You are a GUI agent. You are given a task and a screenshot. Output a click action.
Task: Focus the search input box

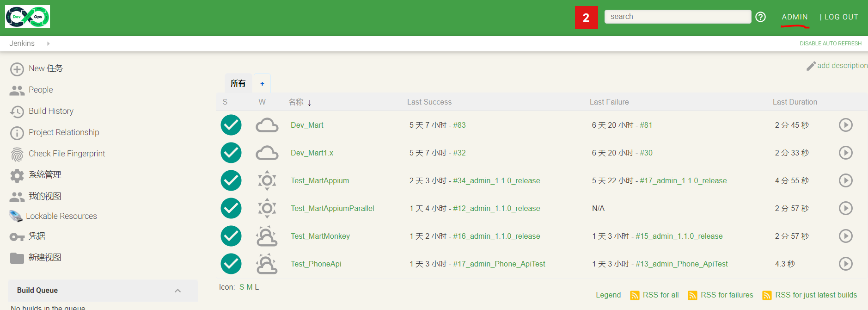(677, 17)
